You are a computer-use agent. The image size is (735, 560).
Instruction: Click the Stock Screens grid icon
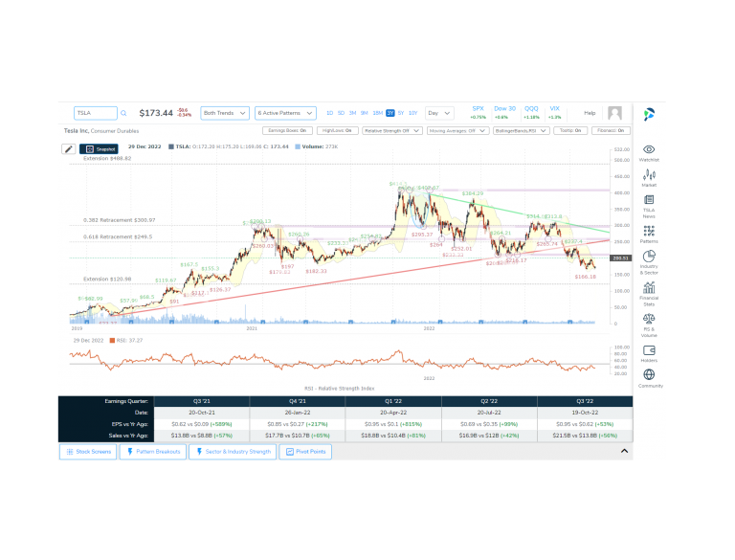[70, 452]
